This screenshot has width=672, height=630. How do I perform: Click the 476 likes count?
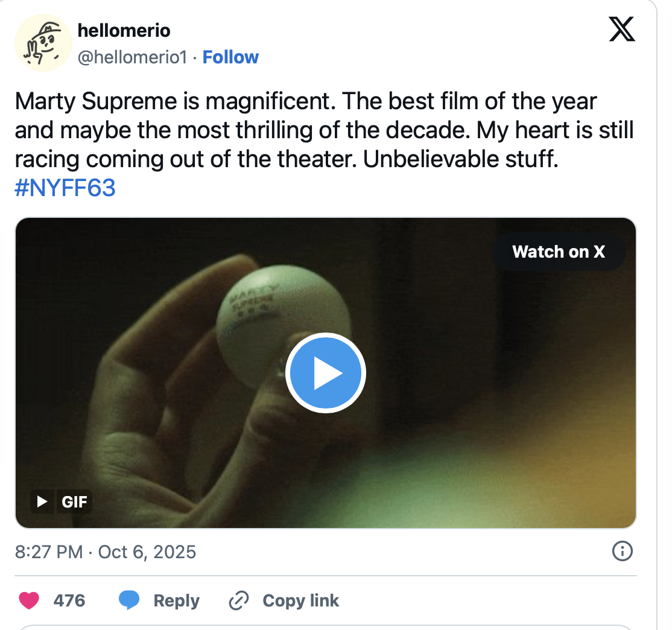tap(69, 600)
